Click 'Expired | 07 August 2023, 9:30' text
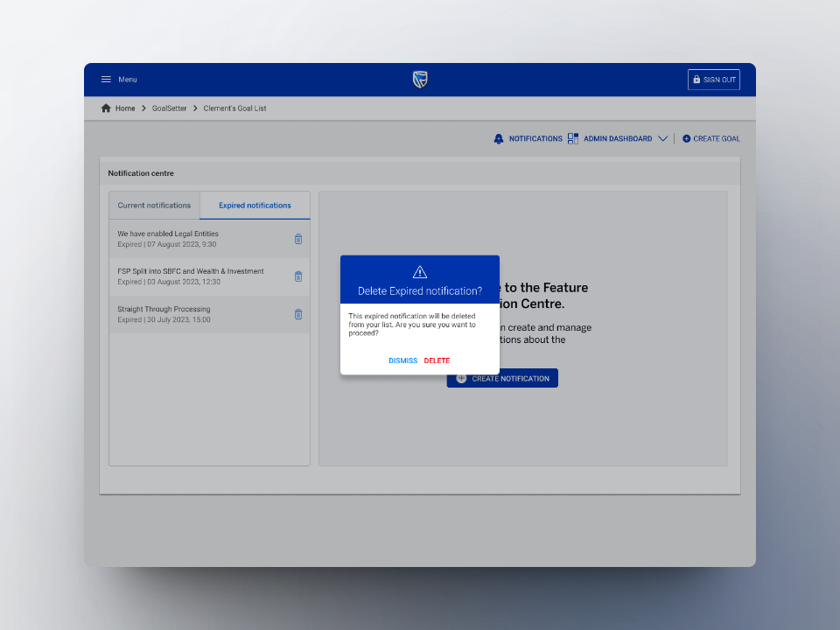The image size is (840, 630). (x=167, y=244)
